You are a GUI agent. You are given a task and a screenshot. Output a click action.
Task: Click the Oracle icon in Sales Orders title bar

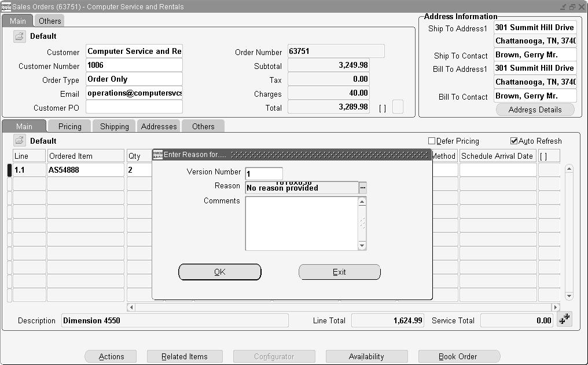coord(6,6)
